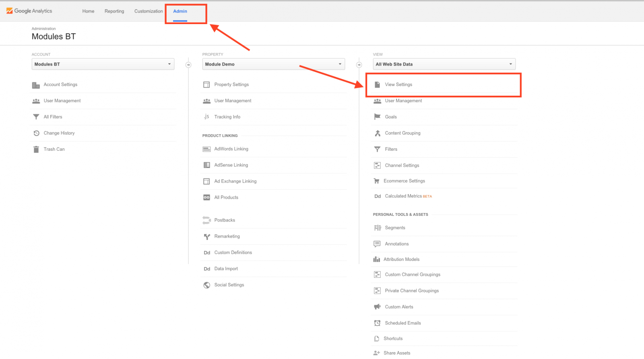
Task: Click the Ecommerce Settings cart icon
Action: [377, 181]
